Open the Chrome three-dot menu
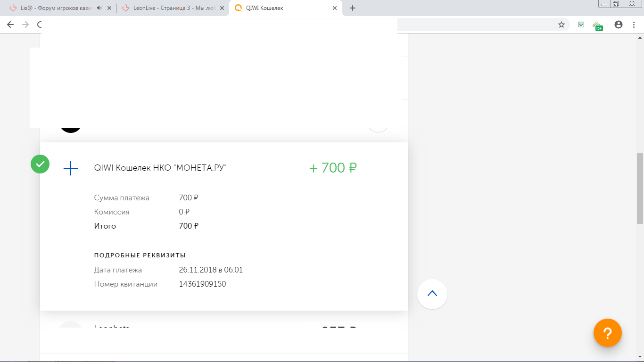Screen dimensions: 644x362 click(x=634, y=25)
